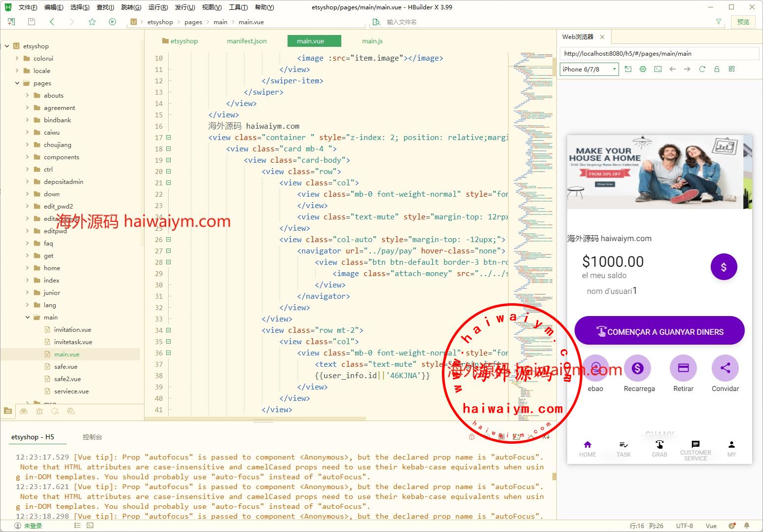
Task: Click the new file toolbar icon
Action: [11, 22]
